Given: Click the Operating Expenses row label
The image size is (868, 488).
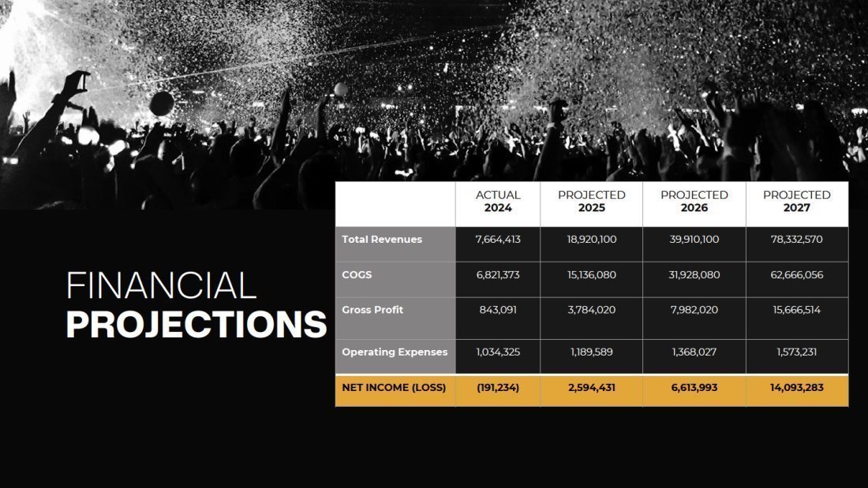Looking at the screenshot, I should (395, 352).
